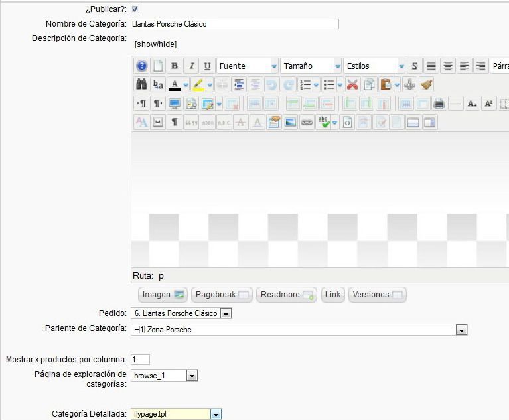Screen dimensions: 509x420
Task: Open the HTML source code editor
Action: pyautogui.click(x=347, y=122)
